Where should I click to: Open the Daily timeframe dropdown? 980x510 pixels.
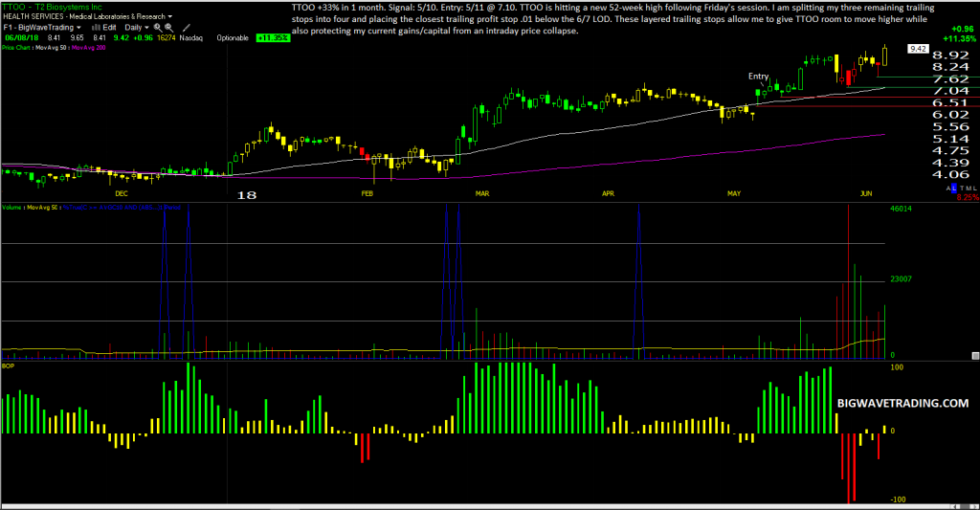(137, 28)
